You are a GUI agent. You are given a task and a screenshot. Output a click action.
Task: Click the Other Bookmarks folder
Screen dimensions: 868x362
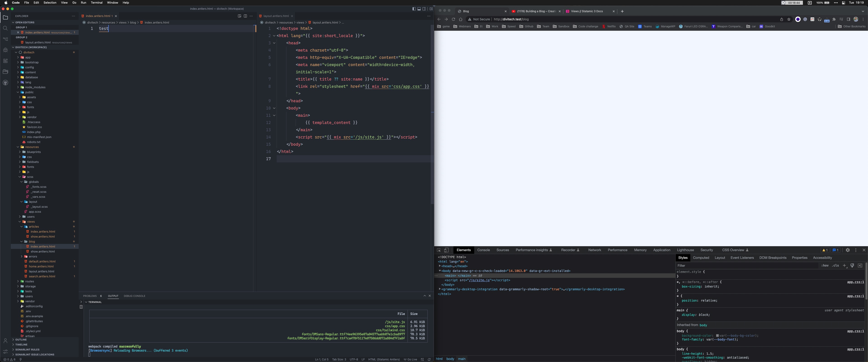(x=851, y=26)
